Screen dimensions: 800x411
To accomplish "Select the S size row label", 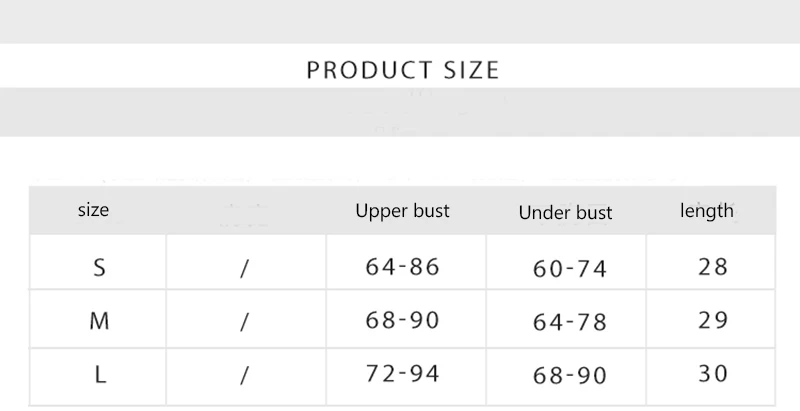I will (x=99, y=267).
